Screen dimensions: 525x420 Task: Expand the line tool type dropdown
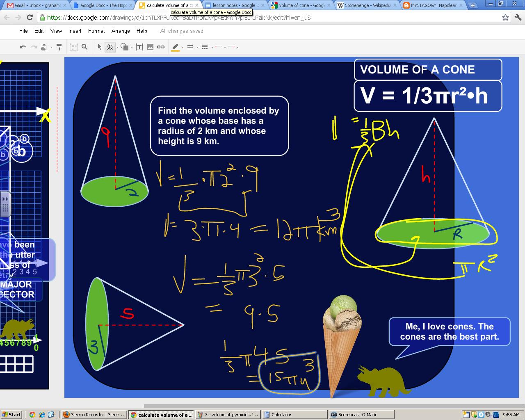(x=117, y=48)
